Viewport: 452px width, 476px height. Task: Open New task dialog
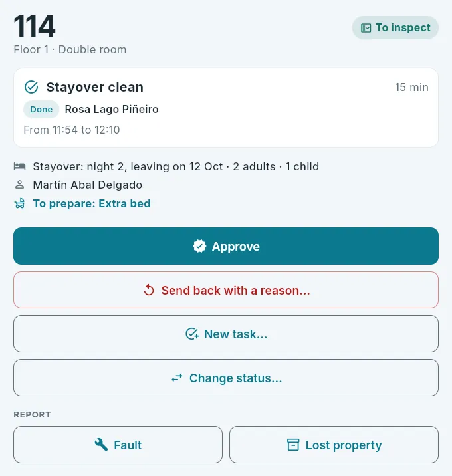[226, 334]
